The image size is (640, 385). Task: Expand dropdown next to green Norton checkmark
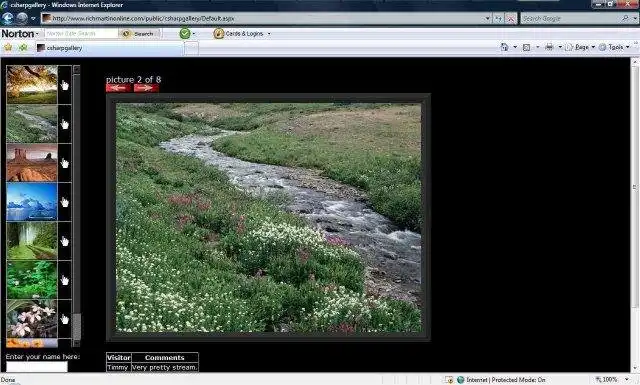click(x=194, y=34)
